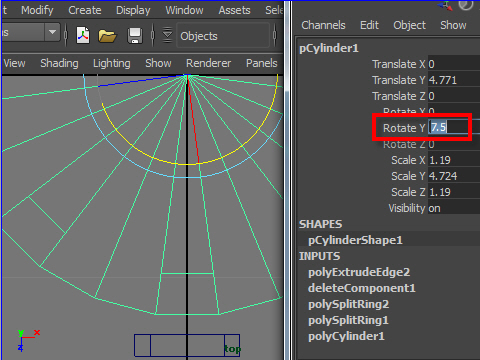This screenshot has height=360, width=480.
Task: Select the Scale Z channel label
Action: tap(408, 192)
